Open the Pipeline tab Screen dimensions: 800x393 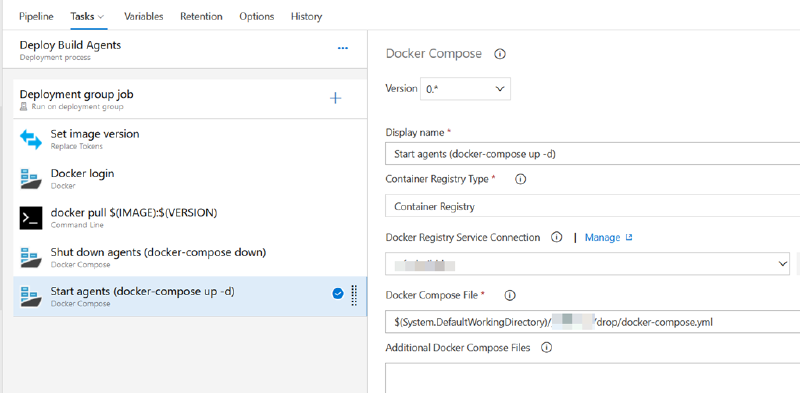[36, 16]
